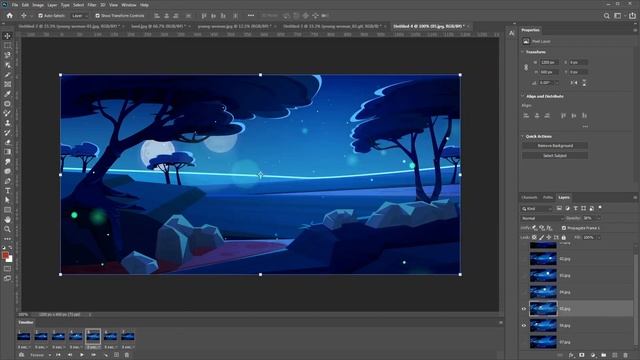Viewport: 640px width, 360px height.
Task: Play the Timeline animation
Action: tap(82, 355)
